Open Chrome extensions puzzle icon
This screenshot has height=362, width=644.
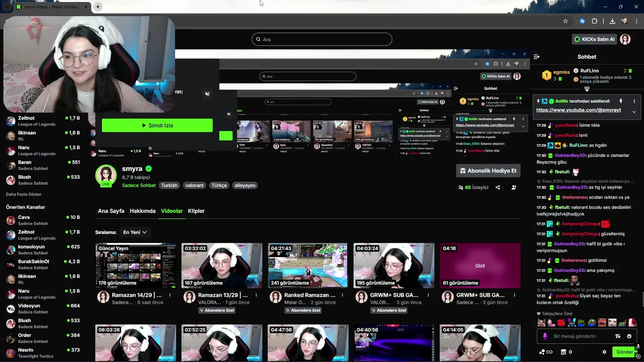[595, 21]
